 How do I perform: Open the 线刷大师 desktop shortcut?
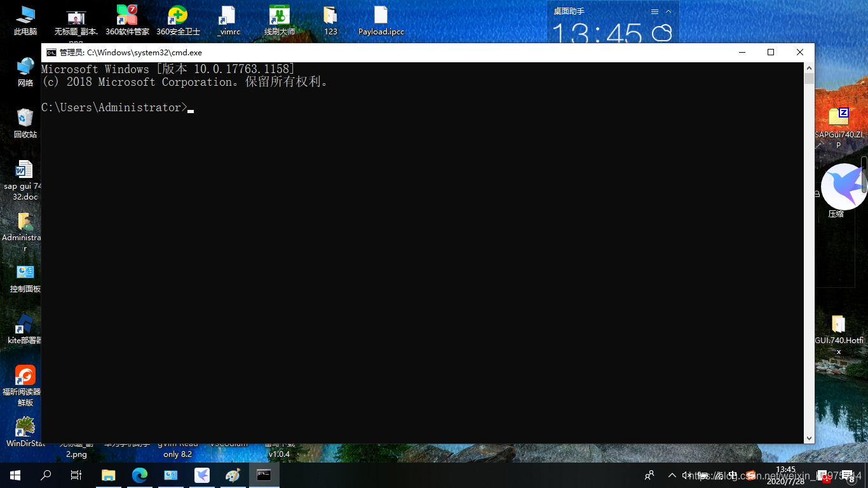click(280, 20)
